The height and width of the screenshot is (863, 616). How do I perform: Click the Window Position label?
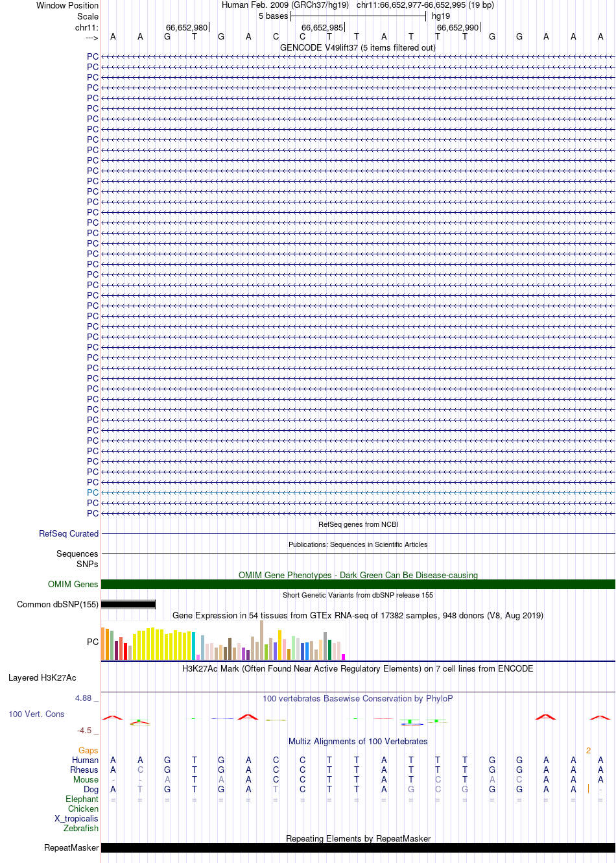67,5
